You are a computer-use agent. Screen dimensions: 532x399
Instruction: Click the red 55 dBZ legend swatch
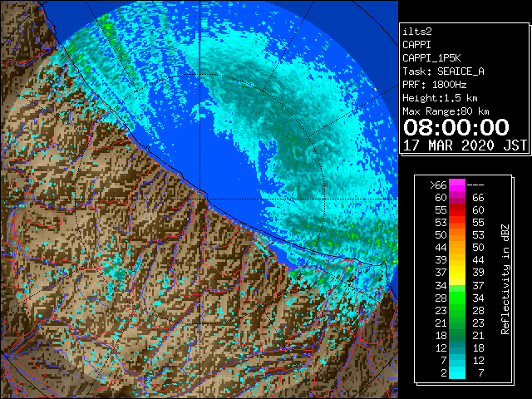click(457, 210)
